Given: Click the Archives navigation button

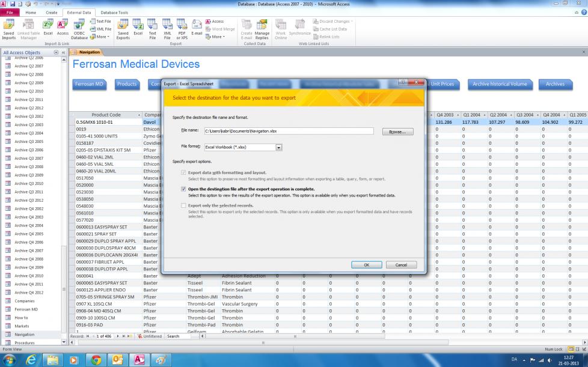Looking at the screenshot, I should [556, 84].
